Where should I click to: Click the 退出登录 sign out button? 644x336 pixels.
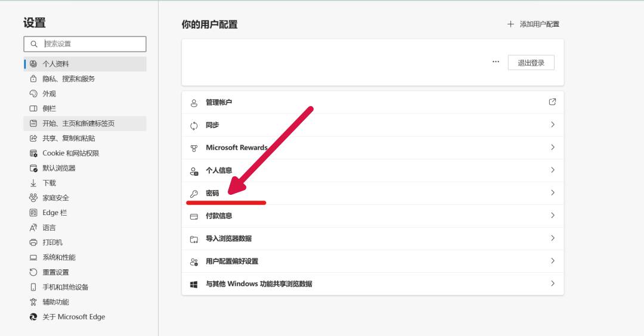(x=531, y=63)
